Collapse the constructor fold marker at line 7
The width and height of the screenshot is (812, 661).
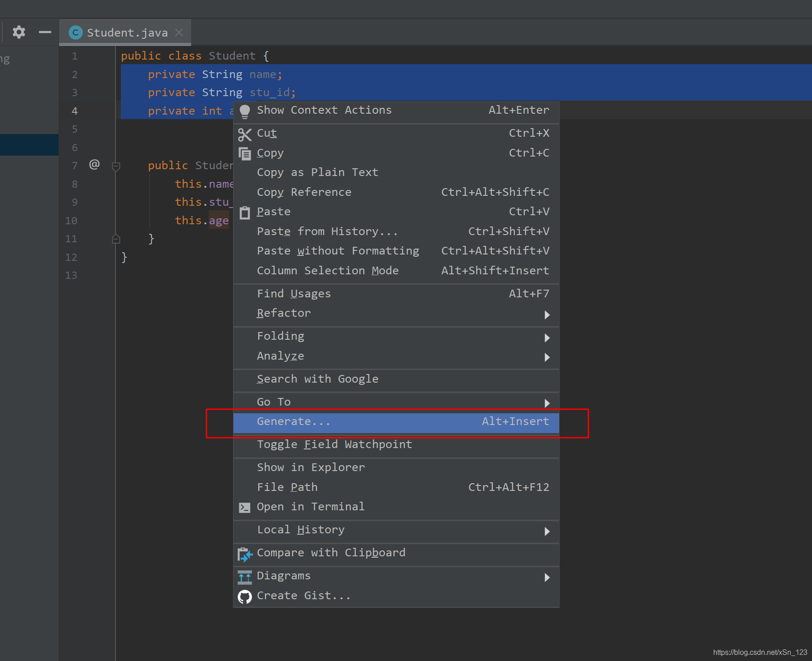116,166
